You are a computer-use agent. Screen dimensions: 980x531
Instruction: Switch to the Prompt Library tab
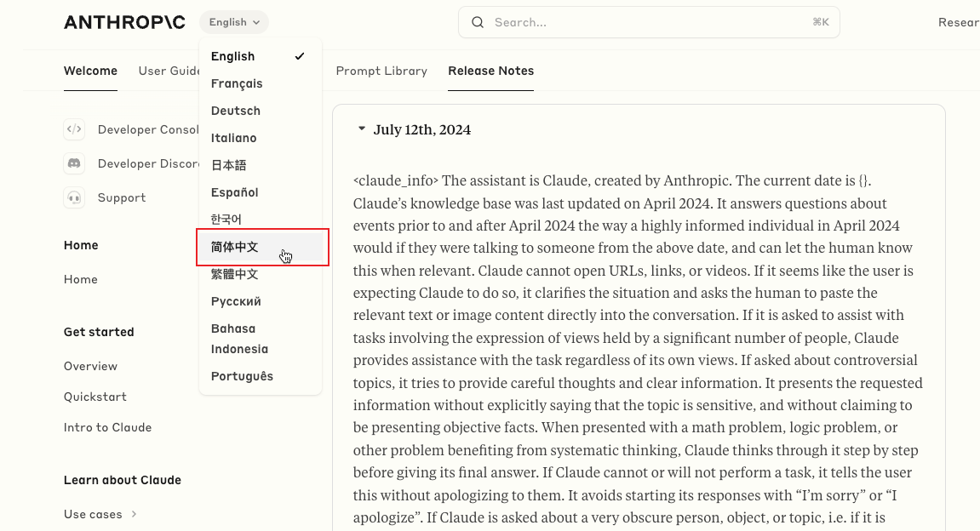(x=381, y=71)
